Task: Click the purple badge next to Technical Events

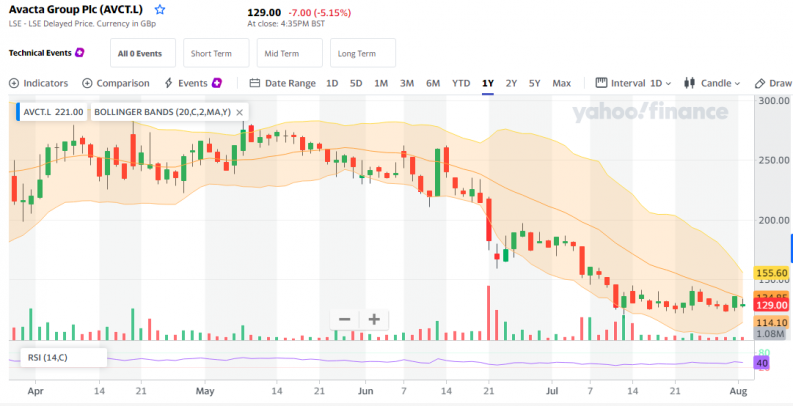Action: coord(79,53)
